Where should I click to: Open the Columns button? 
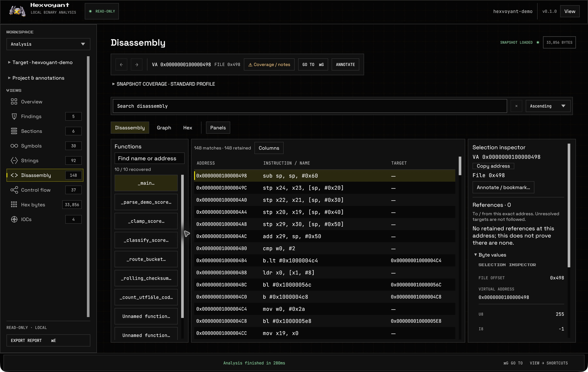pos(269,148)
